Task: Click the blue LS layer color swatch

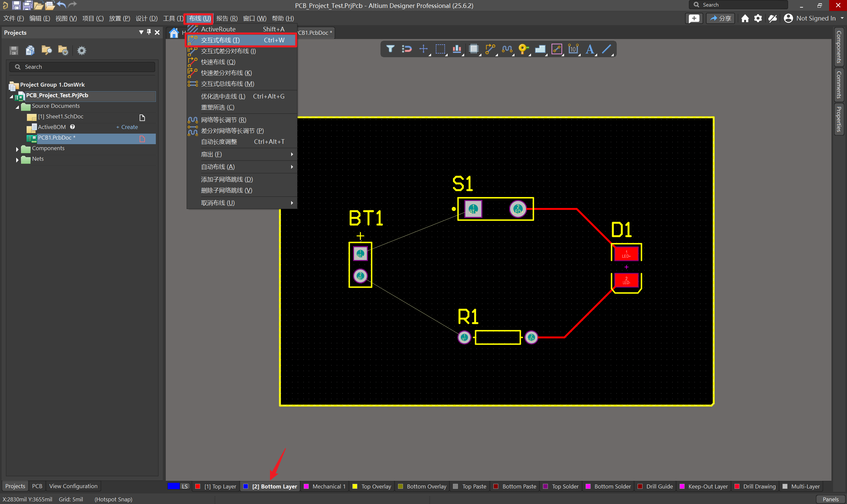Action: [x=174, y=486]
